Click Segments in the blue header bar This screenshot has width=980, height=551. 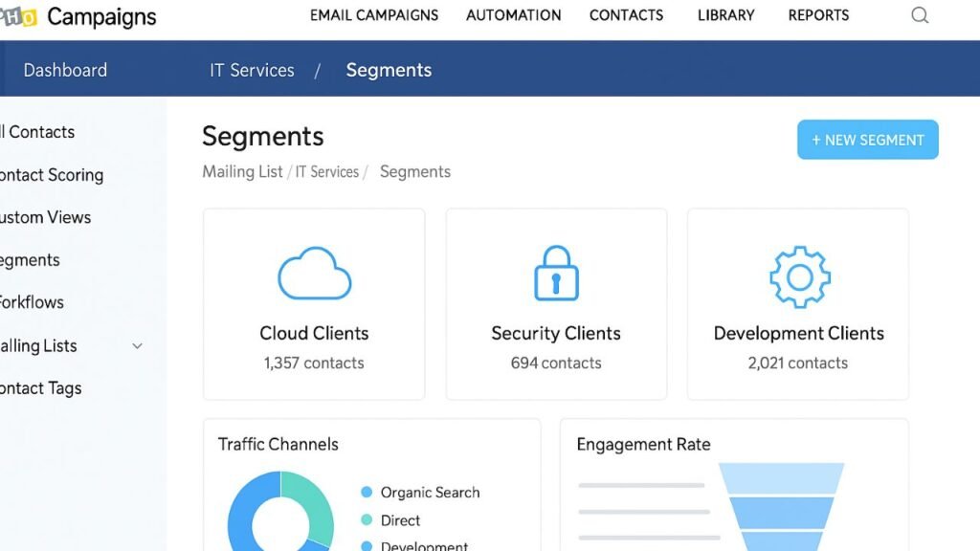coord(389,70)
